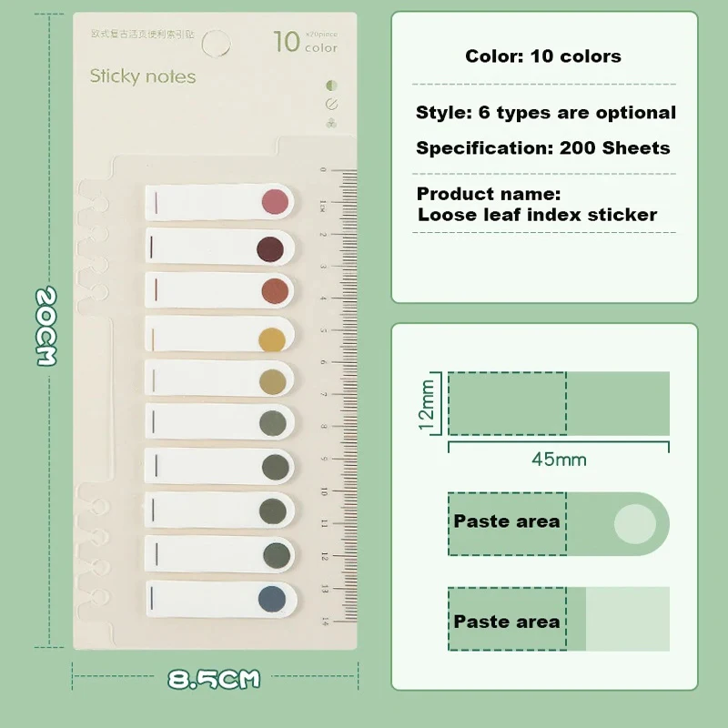This screenshot has height=728, width=728.
Task: Click the "Loose leaf index sticker" product name
Action: pyautogui.click(x=537, y=215)
